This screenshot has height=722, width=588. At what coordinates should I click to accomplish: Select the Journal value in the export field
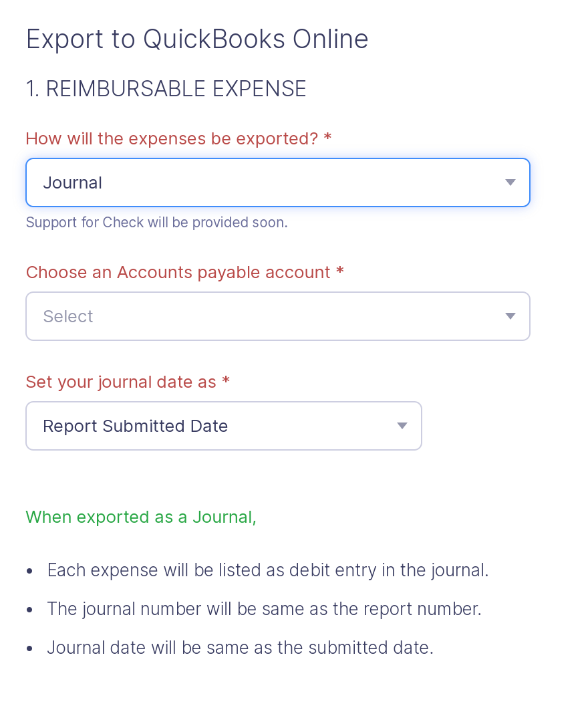72,182
